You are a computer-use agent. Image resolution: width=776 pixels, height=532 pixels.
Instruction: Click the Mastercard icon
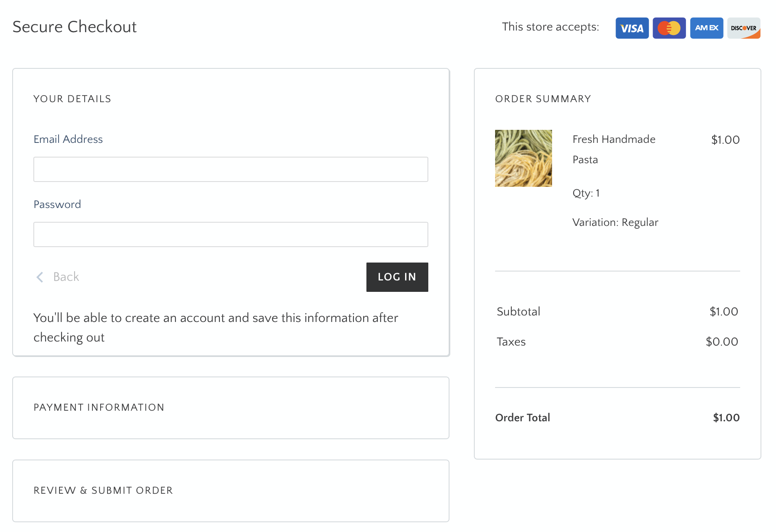669,28
